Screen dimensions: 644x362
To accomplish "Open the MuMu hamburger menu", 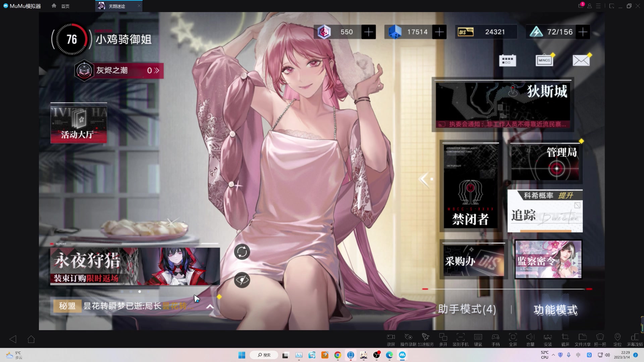I will click(x=598, y=6).
